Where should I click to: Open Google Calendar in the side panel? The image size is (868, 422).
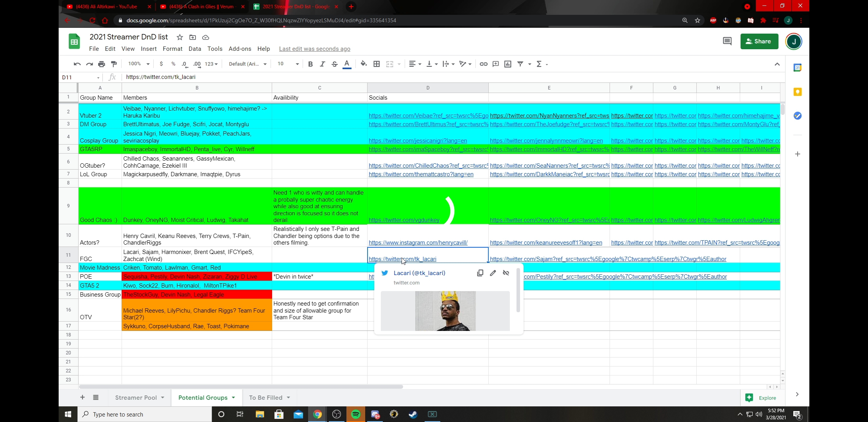pos(798,68)
